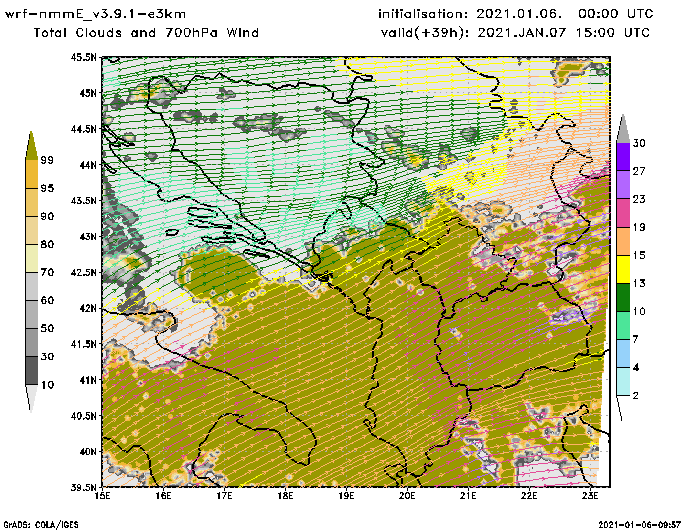Screen dimensions: 700x530
Task: Click the "16E" longitude label
Action: pos(163,496)
